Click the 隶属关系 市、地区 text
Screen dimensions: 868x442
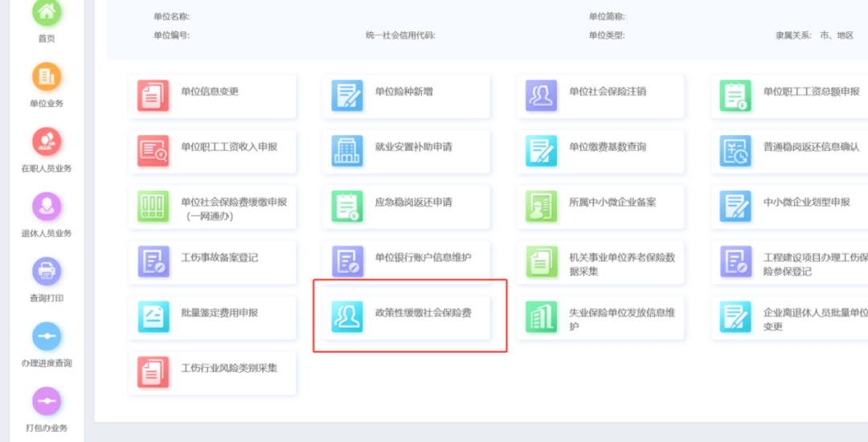click(815, 35)
